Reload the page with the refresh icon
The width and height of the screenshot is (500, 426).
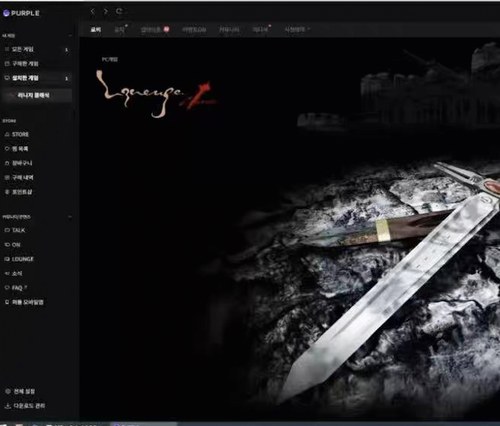point(119,12)
